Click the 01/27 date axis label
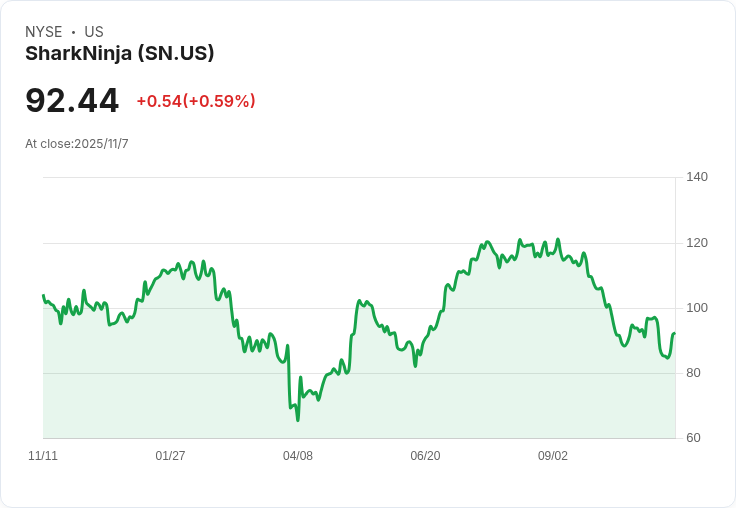The image size is (736, 508). 170,456
